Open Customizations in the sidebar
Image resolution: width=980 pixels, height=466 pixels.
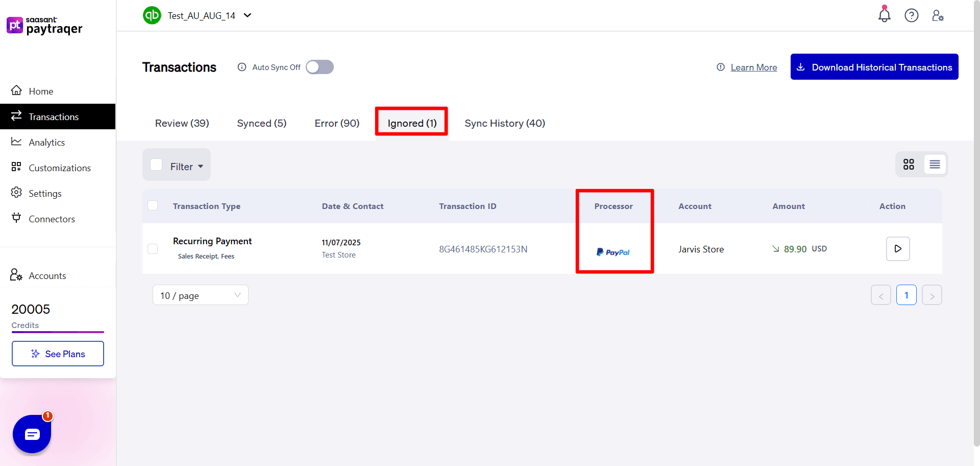[59, 168]
